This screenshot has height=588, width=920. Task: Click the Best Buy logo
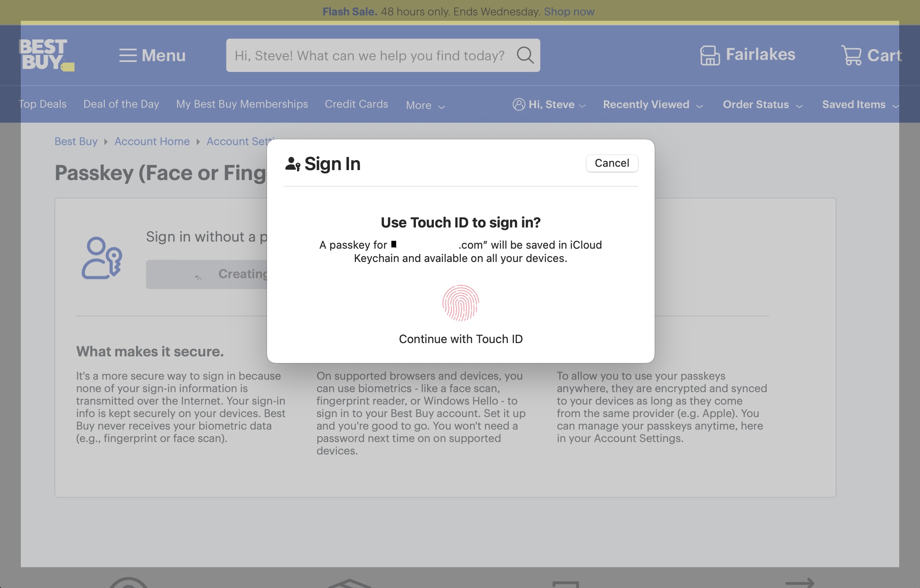pos(46,55)
